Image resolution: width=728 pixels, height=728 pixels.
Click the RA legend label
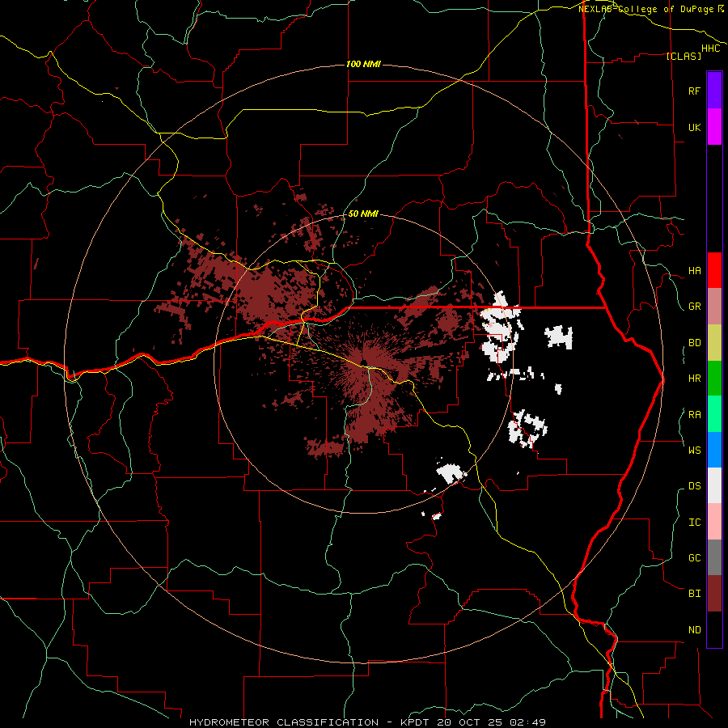click(694, 415)
